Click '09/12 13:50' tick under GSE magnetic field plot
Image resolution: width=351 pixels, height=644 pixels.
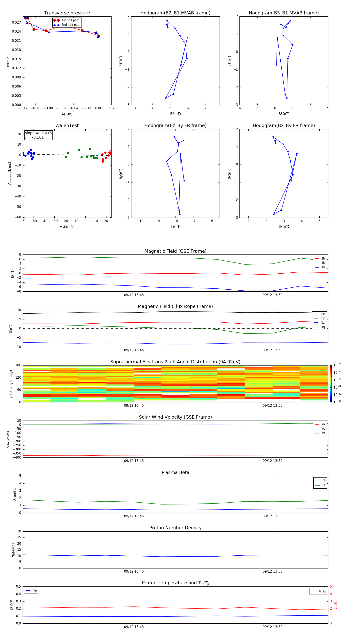click(272, 295)
